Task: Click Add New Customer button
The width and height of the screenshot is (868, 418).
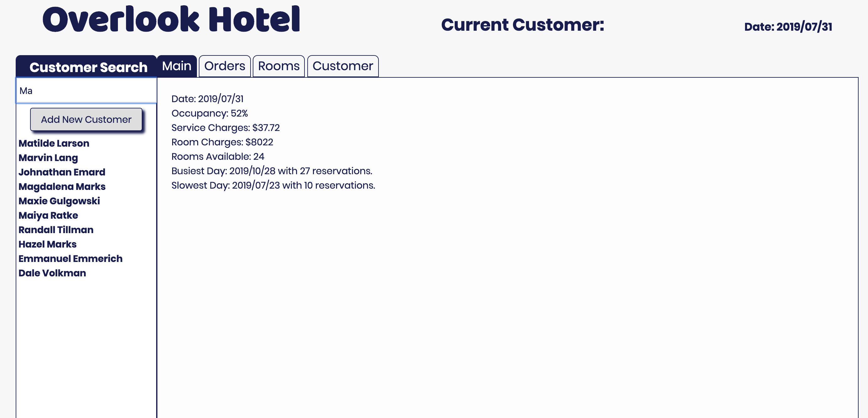Action: coord(86,119)
